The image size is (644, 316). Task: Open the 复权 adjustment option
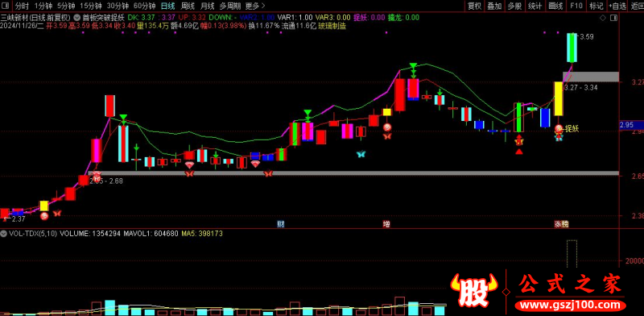pos(474,6)
